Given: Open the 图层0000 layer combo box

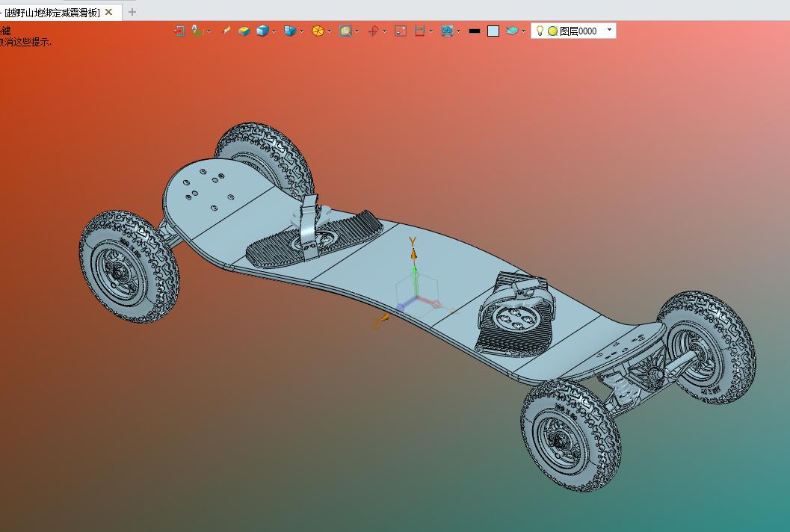Looking at the screenshot, I should click(573, 31).
